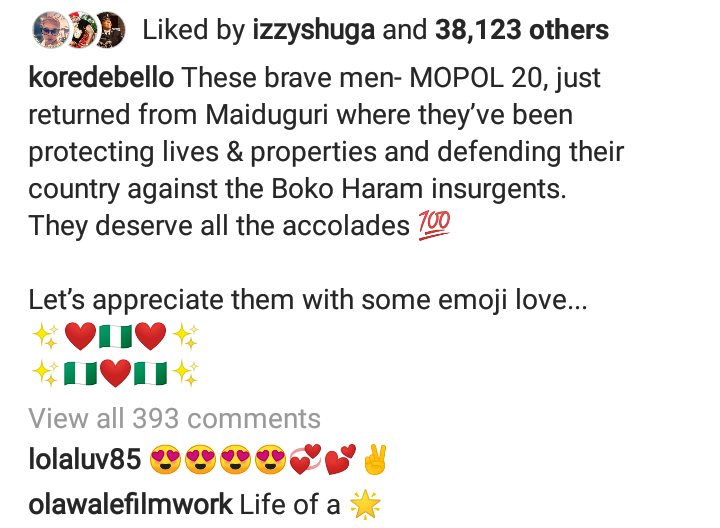Open View all 393 comments
Image resolution: width=720 pixels, height=528 pixels.
tap(175, 418)
